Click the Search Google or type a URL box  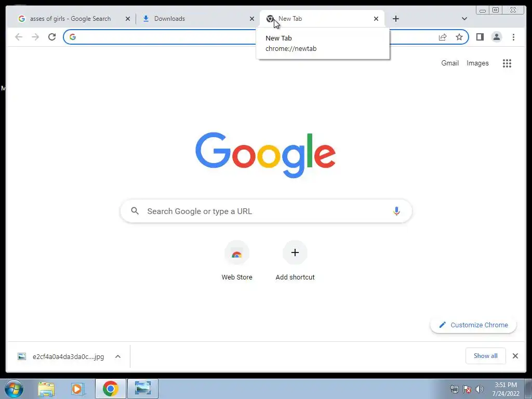(x=266, y=211)
